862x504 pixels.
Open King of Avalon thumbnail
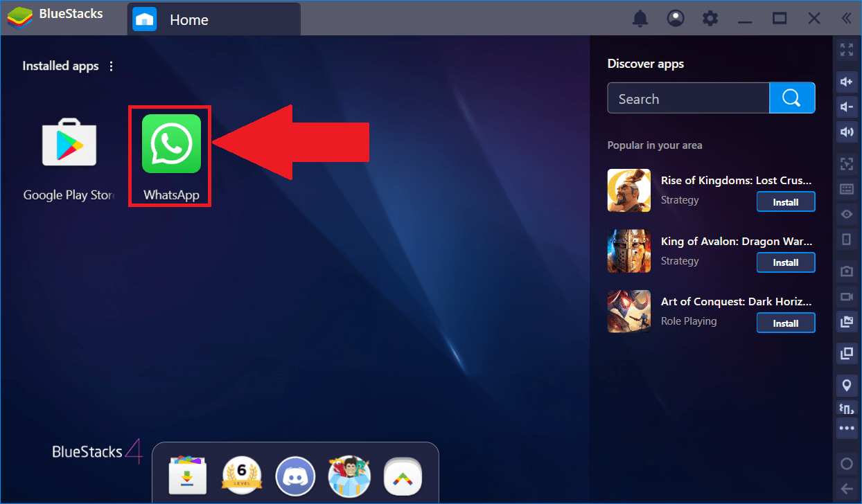[x=629, y=251]
